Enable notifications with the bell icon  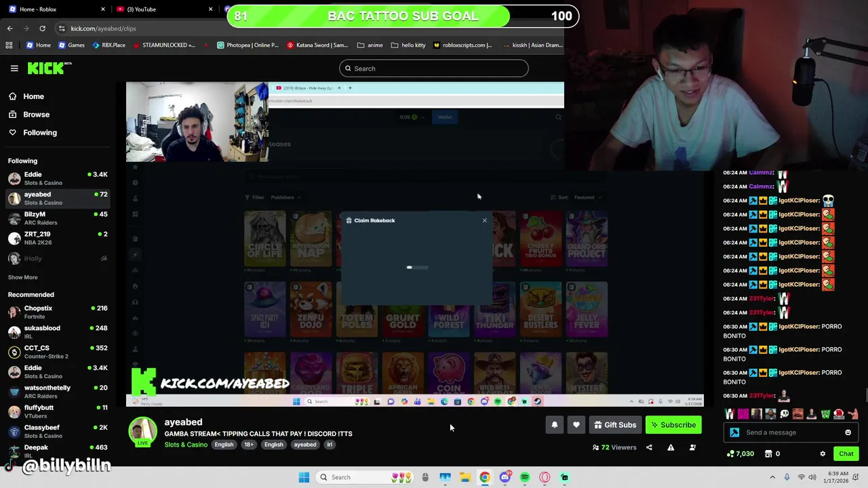pyautogui.click(x=554, y=425)
